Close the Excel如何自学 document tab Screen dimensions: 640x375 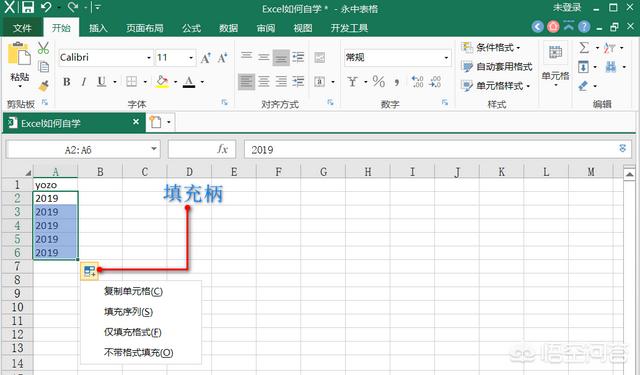(136, 122)
